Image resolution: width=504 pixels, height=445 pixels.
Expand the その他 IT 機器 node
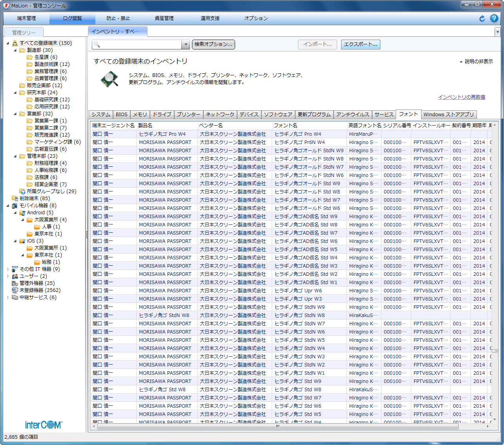pos(8,269)
